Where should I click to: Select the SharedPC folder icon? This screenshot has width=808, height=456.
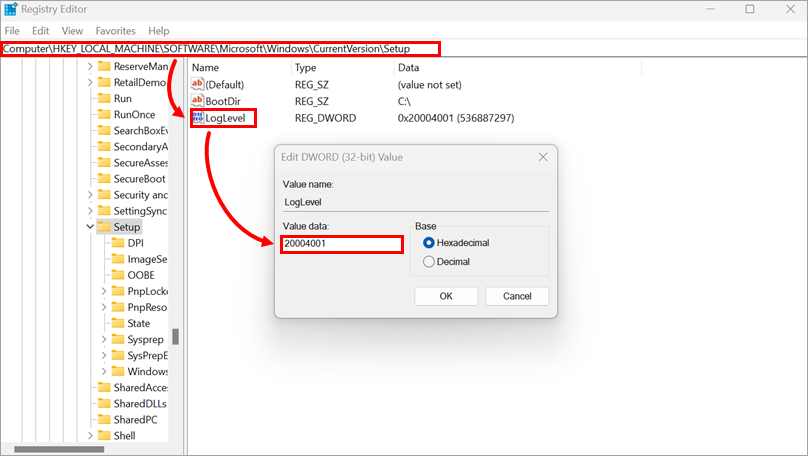[x=103, y=419]
